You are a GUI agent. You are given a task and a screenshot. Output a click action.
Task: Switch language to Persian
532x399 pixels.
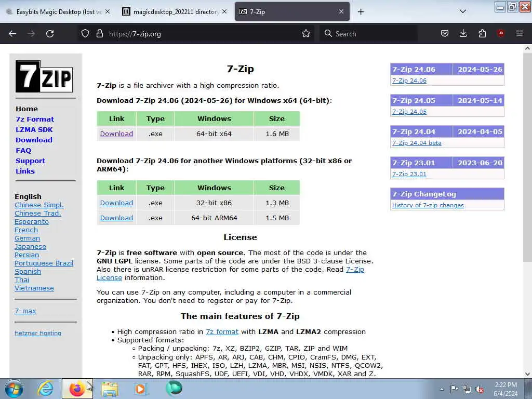coord(26,255)
